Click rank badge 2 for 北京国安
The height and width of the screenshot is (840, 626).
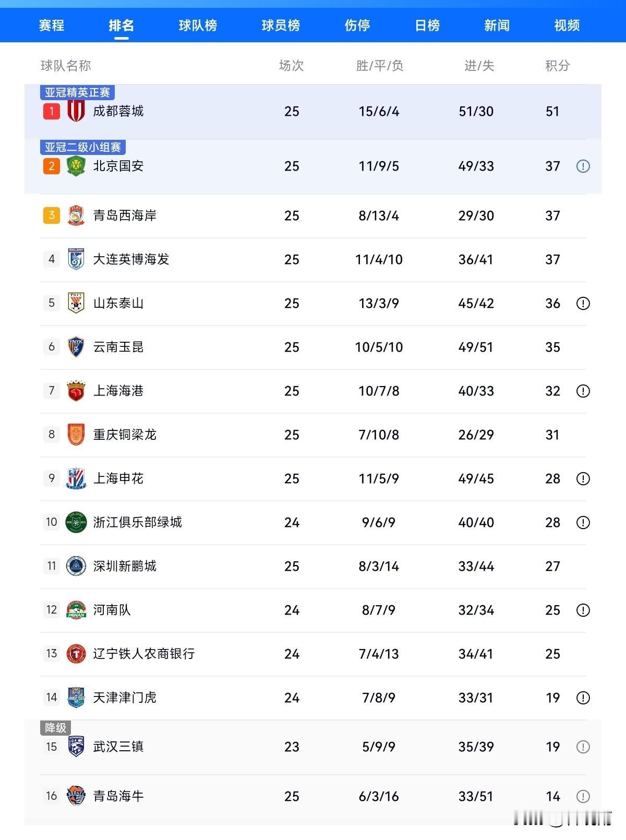(x=51, y=166)
